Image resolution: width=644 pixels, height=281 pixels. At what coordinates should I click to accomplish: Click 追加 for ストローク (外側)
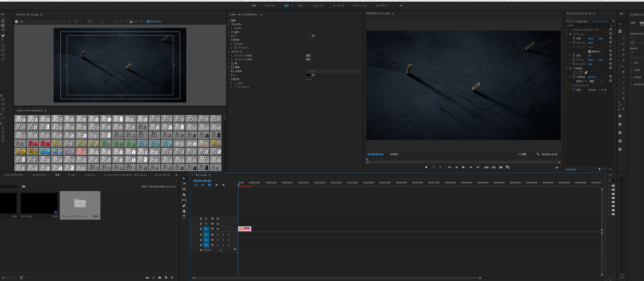click(x=308, y=59)
